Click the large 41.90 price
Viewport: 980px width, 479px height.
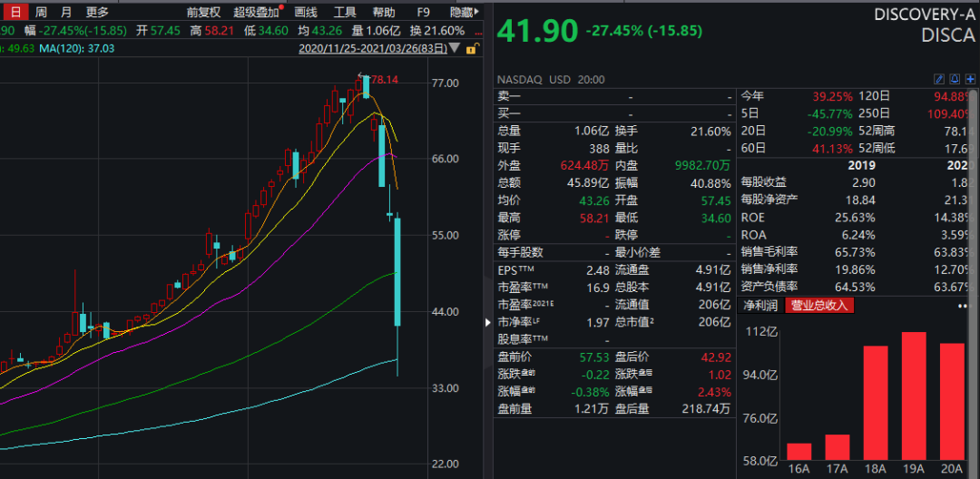[536, 31]
